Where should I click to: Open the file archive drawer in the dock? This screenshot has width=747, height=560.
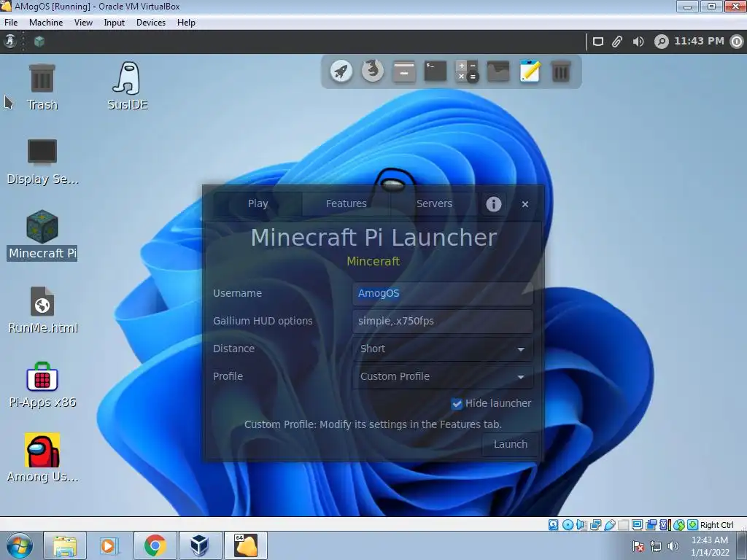tap(404, 71)
